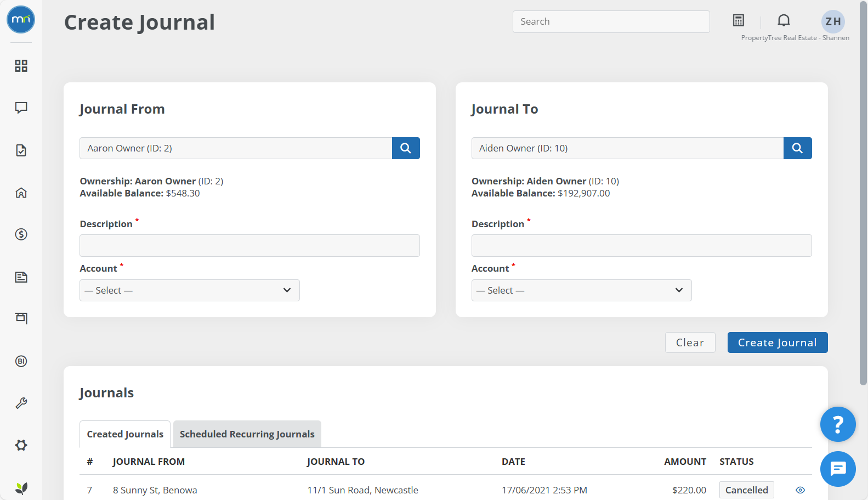Screen dimensions: 868x500
Task: Open the leaf icon at sidebar bottom
Action: [x=21, y=488]
